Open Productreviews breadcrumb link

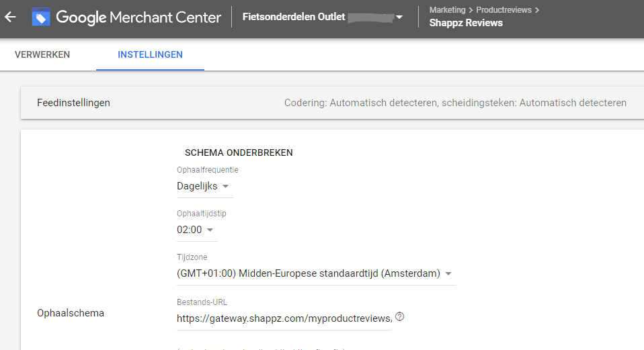pos(504,10)
